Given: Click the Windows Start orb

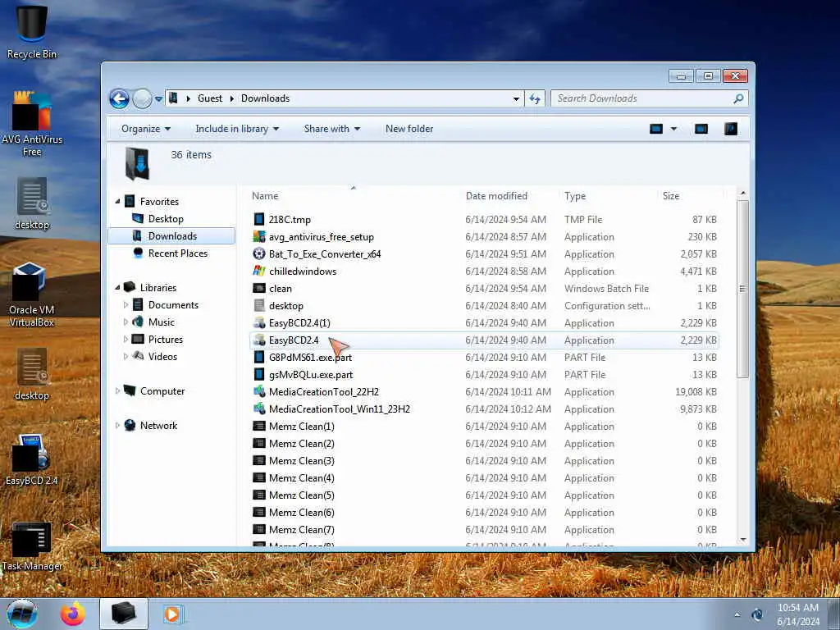Looking at the screenshot, I should click(22, 614).
